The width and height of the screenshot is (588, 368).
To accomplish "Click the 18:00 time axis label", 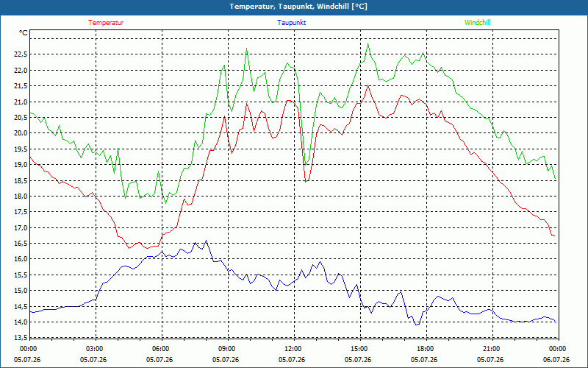I will (x=426, y=349).
